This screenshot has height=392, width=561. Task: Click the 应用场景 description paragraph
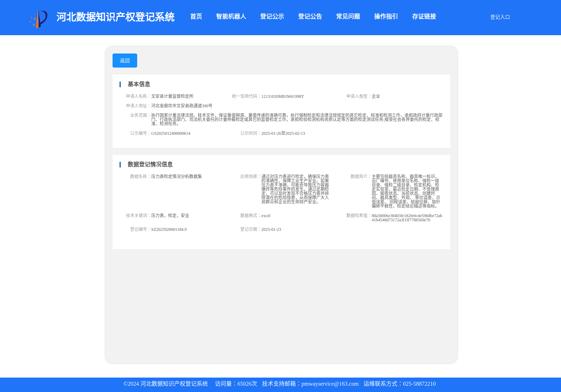tap(295, 189)
